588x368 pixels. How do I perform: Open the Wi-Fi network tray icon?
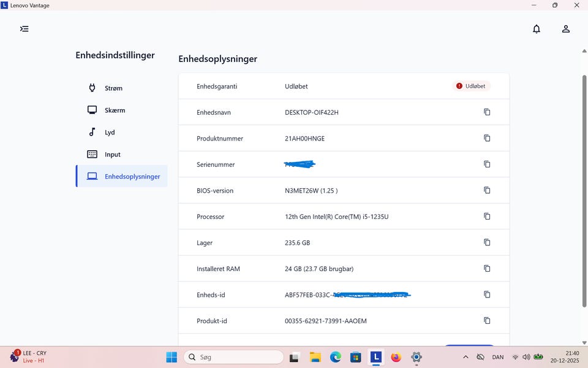click(515, 357)
